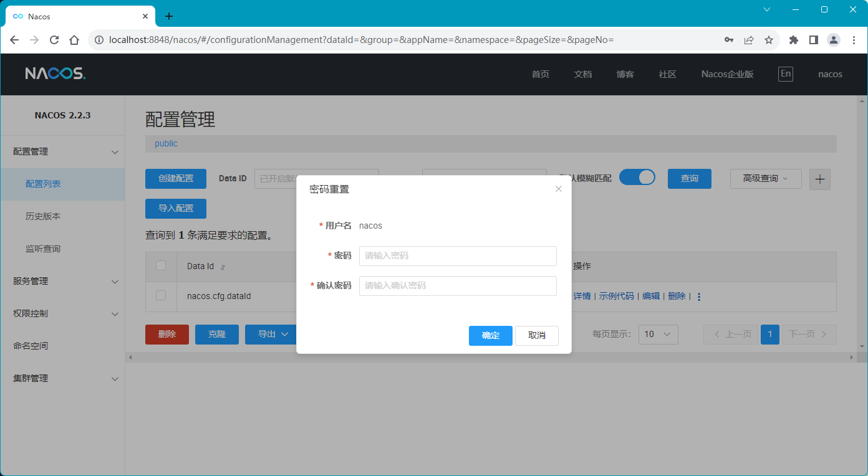Click the 导入配置 button
This screenshot has width=868, height=476.
click(176, 208)
